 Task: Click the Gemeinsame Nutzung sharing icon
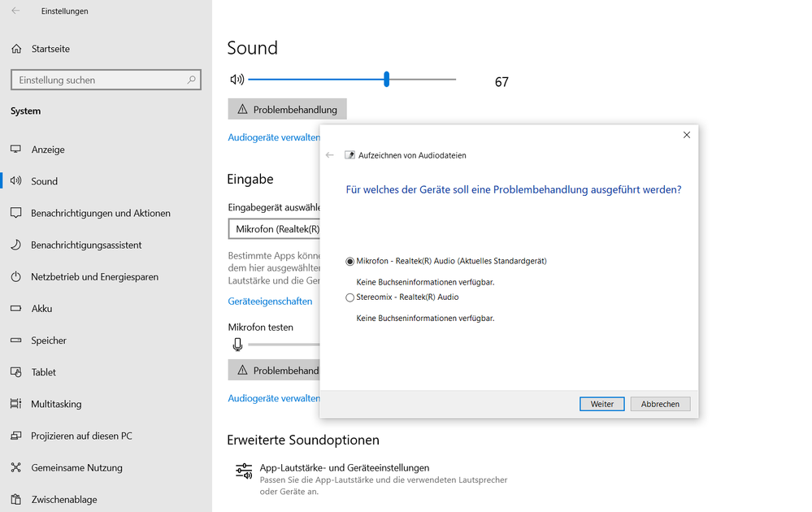tap(15, 467)
